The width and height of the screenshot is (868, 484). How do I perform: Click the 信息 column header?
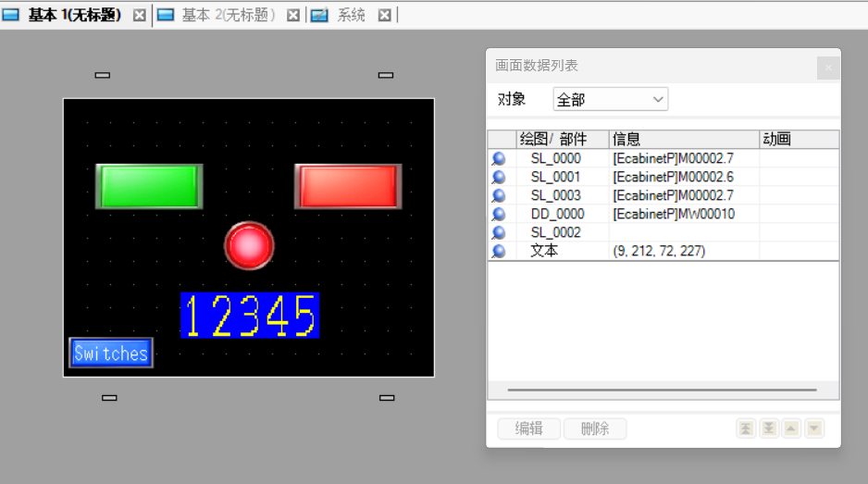[683, 140]
